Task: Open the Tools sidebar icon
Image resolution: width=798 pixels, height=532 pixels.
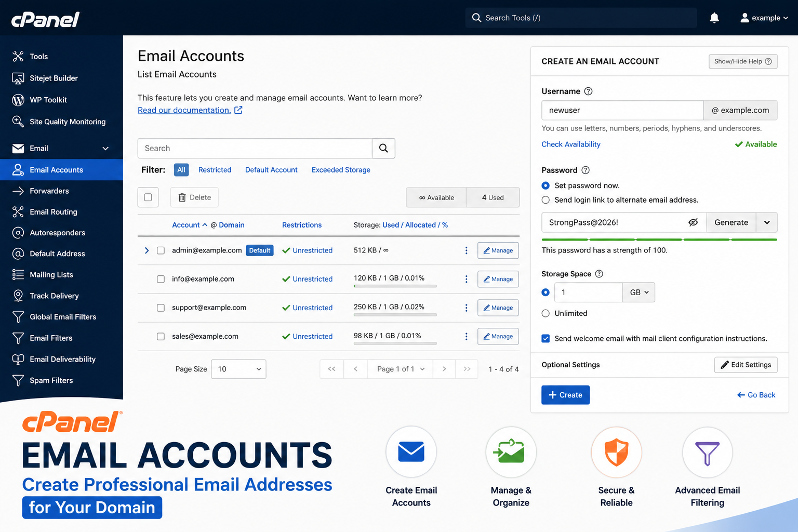Action: [x=18, y=56]
